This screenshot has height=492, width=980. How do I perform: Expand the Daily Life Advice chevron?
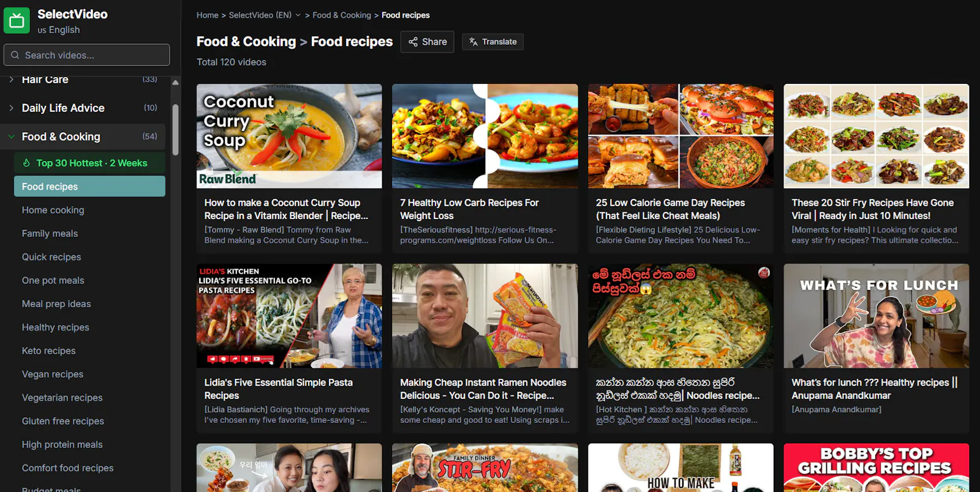(x=11, y=108)
